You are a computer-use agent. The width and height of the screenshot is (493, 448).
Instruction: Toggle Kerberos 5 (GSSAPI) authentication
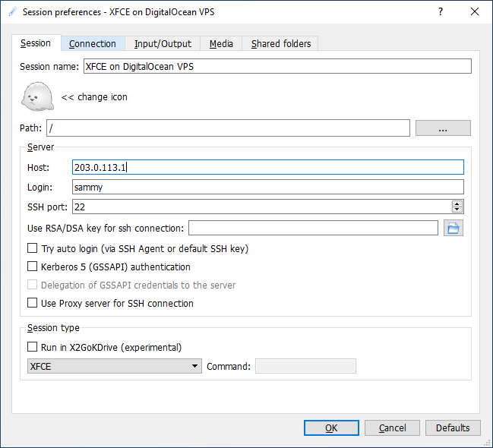[32, 267]
